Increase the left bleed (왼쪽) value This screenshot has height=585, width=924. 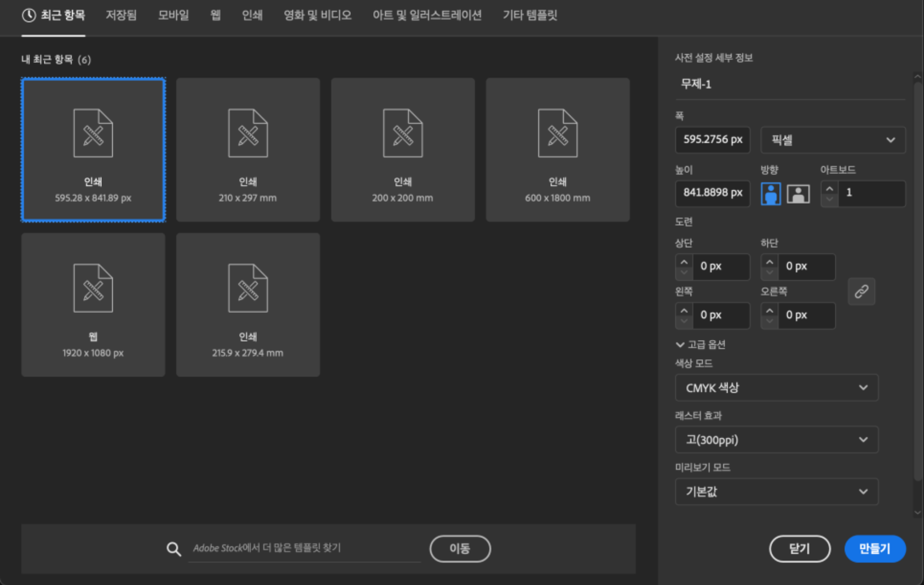[x=684, y=310]
